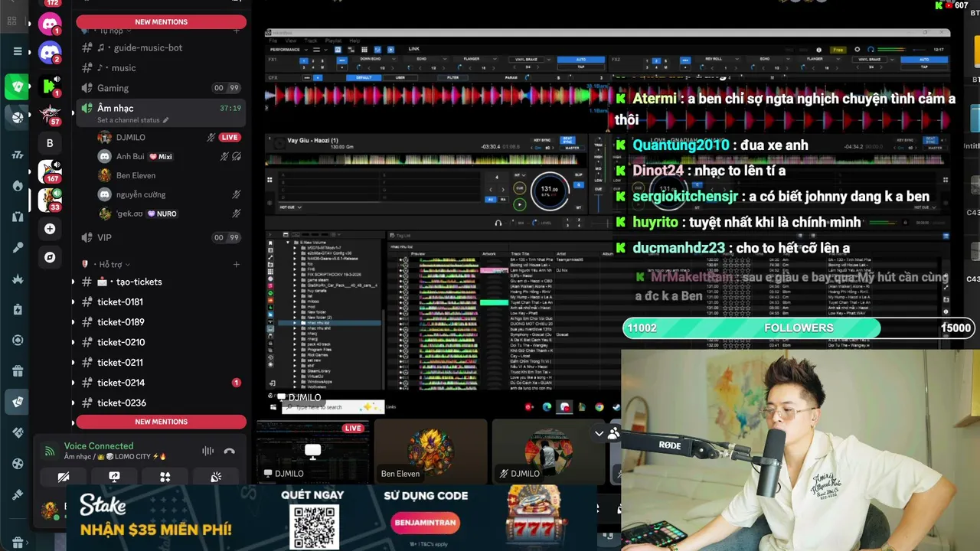This screenshot has height=551, width=980.
Task: Open the Track menu in rekordbox
Action: point(311,41)
